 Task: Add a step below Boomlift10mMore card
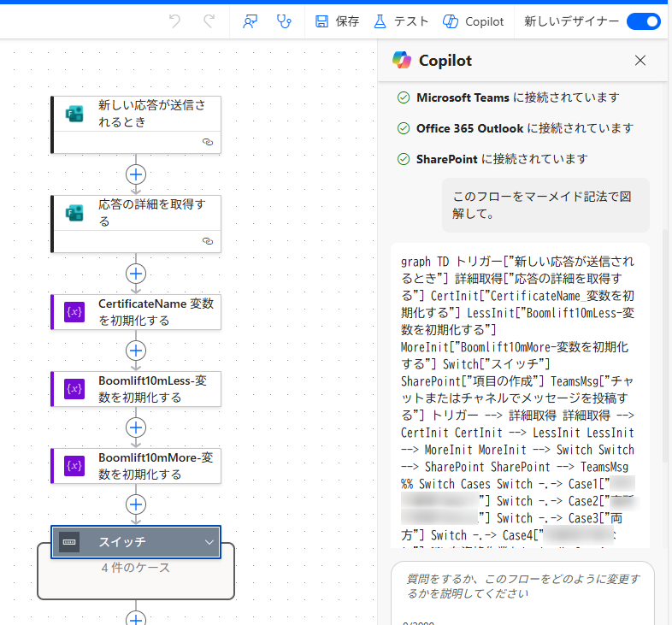136,504
